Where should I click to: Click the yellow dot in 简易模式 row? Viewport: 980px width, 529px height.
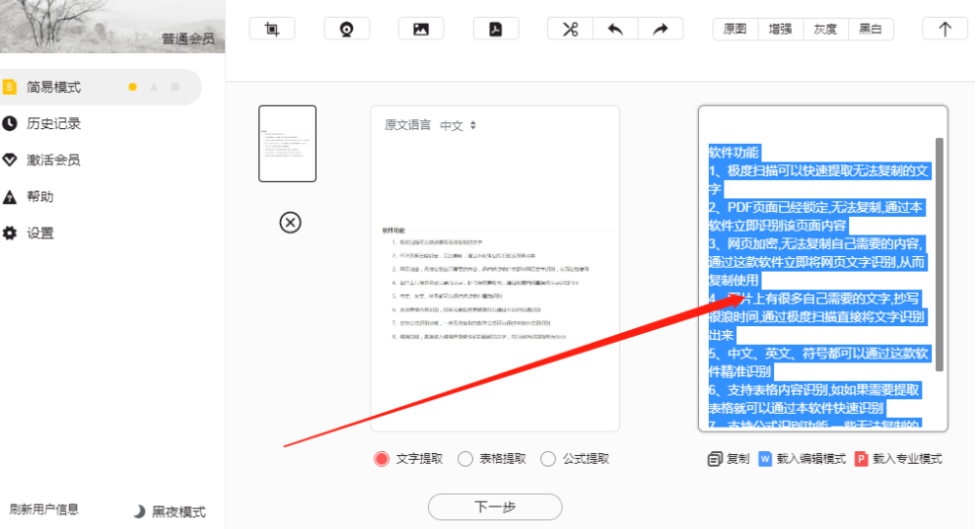click(132, 87)
